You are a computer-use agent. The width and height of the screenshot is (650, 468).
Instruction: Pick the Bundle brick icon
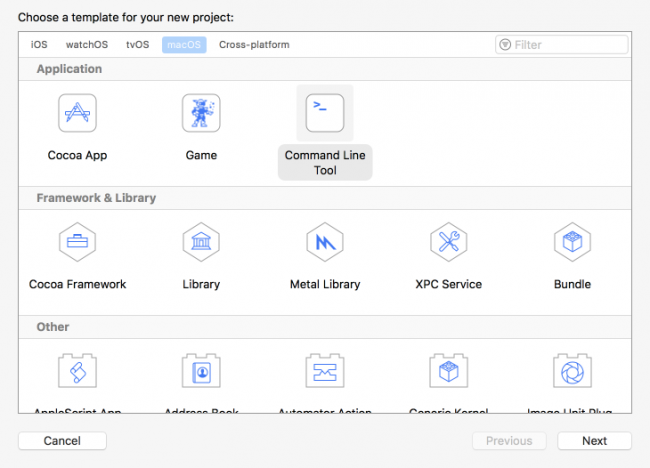coord(572,242)
